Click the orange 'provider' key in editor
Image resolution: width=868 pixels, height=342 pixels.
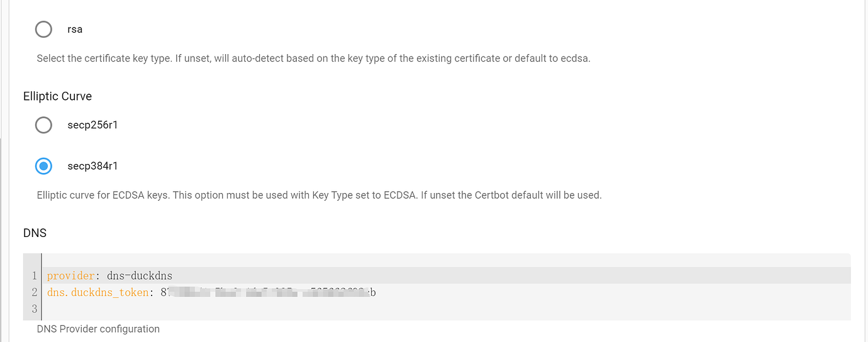point(70,276)
